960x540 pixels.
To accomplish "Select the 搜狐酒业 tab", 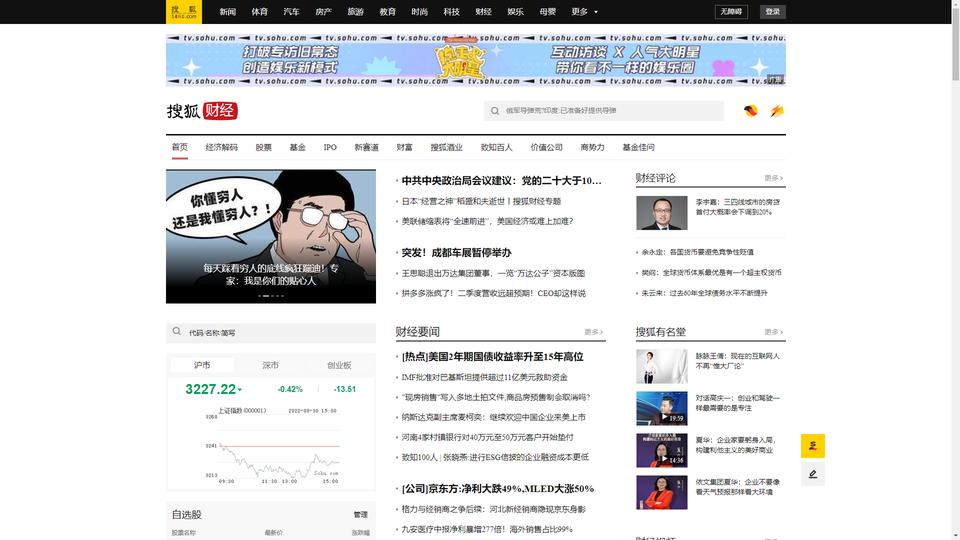I will click(x=446, y=147).
